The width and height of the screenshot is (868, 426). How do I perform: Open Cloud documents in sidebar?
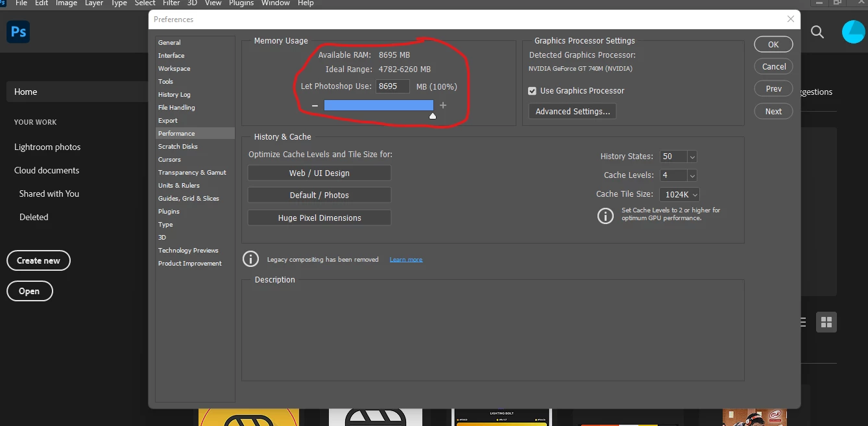point(47,170)
